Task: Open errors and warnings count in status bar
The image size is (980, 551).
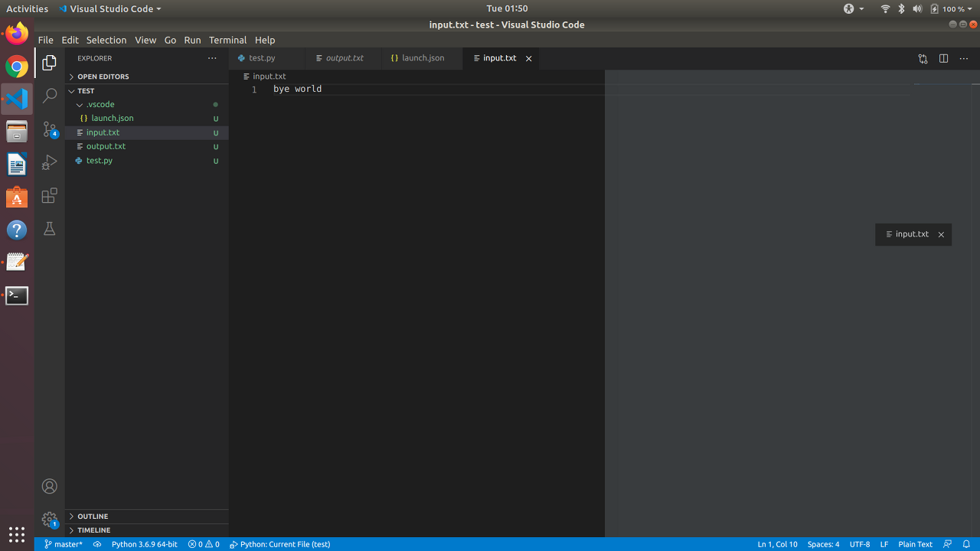Action: tap(204, 544)
